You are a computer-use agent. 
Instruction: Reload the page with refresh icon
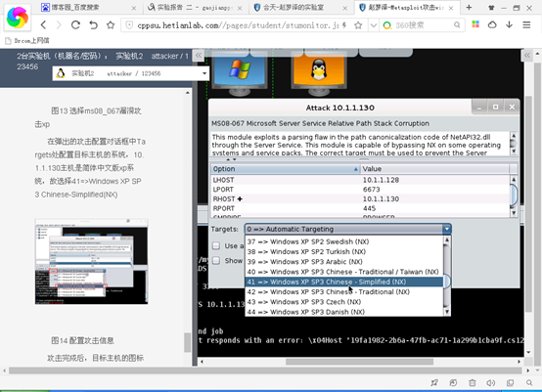point(75,24)
